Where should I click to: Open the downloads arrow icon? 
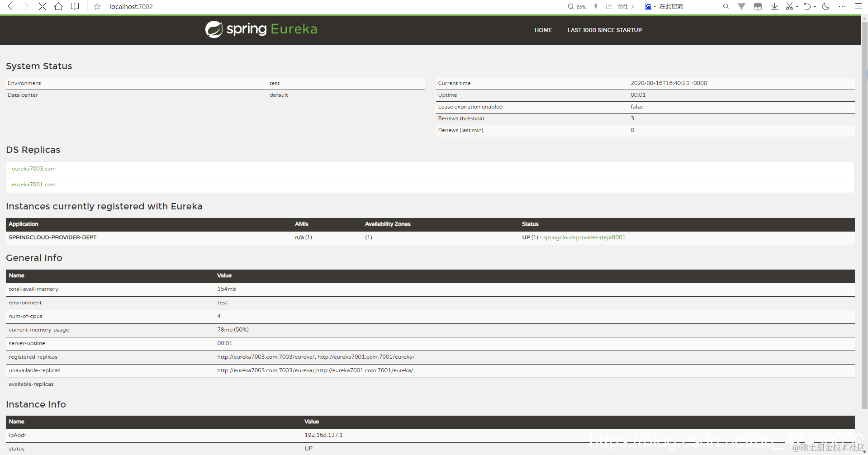[774, 6]
